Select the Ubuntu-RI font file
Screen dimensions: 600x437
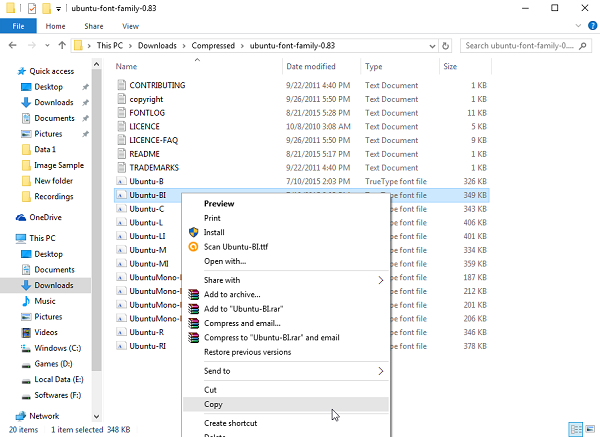point(147,346)
